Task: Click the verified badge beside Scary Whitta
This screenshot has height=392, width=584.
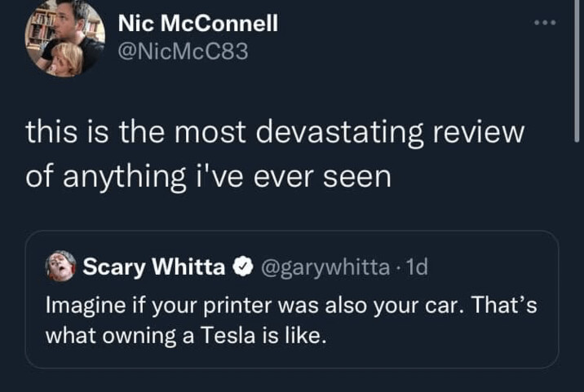Action: 242,266
